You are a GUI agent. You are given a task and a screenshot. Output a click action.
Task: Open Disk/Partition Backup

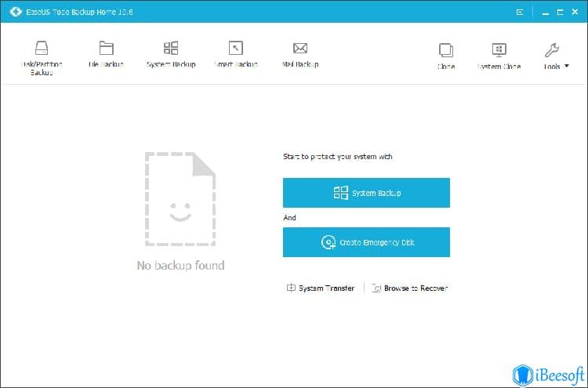point(42,58)
